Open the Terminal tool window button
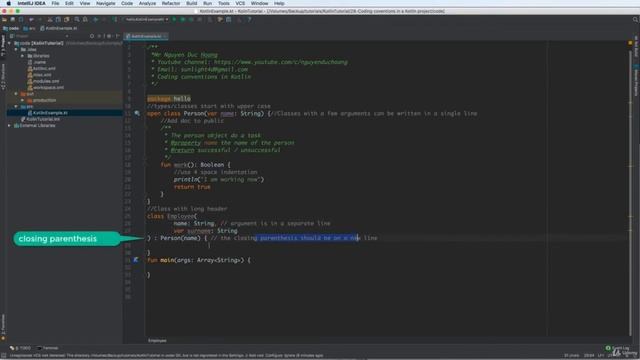 (47, 348)
